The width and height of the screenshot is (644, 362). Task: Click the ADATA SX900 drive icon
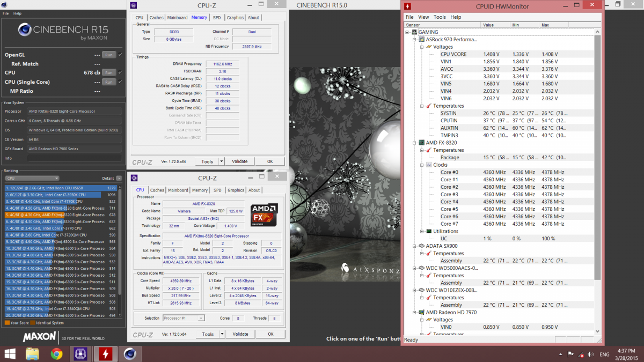422,246
